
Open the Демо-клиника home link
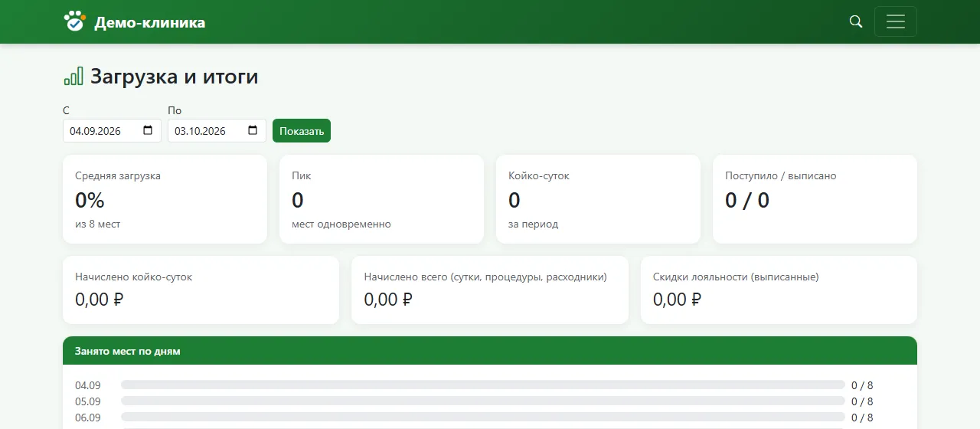[135, 22]
